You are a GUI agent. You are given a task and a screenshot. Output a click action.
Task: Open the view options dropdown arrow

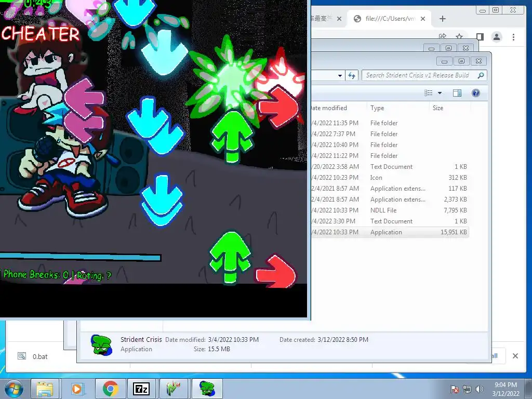coord(440,92)
